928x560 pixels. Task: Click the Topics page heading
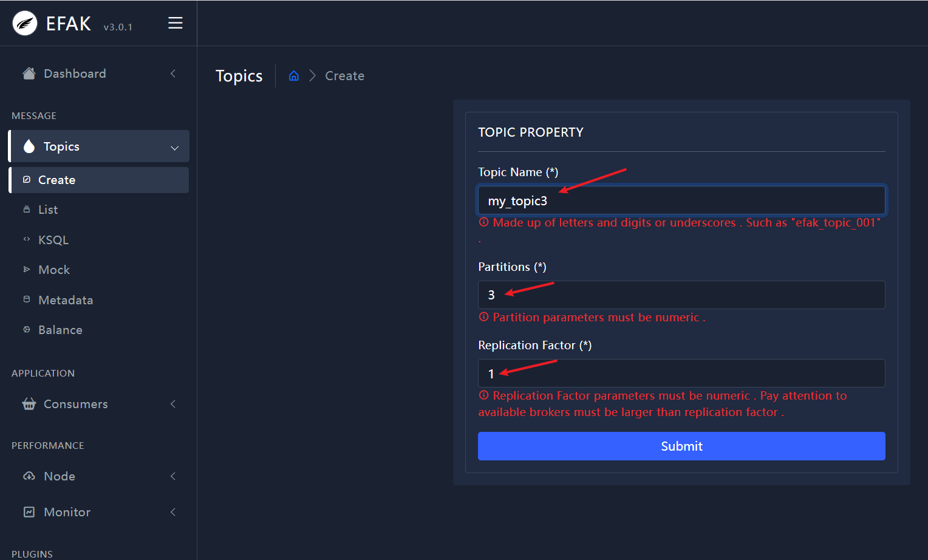[x=239, y=76]
